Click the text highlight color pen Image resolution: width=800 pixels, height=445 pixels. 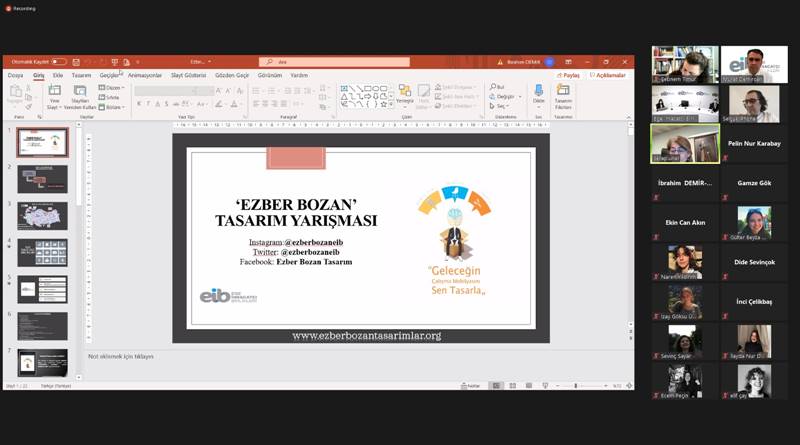click(x=219, y=104)
